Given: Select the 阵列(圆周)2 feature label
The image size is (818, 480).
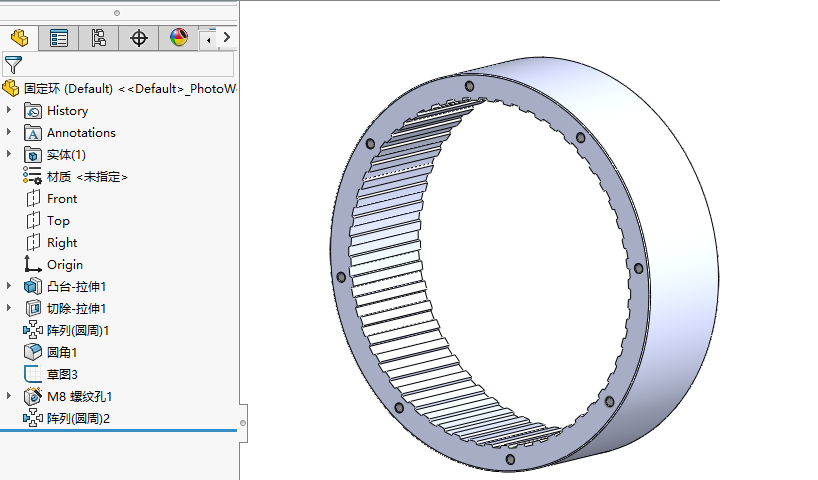Looking at the screenshot, I should [78, 418].
